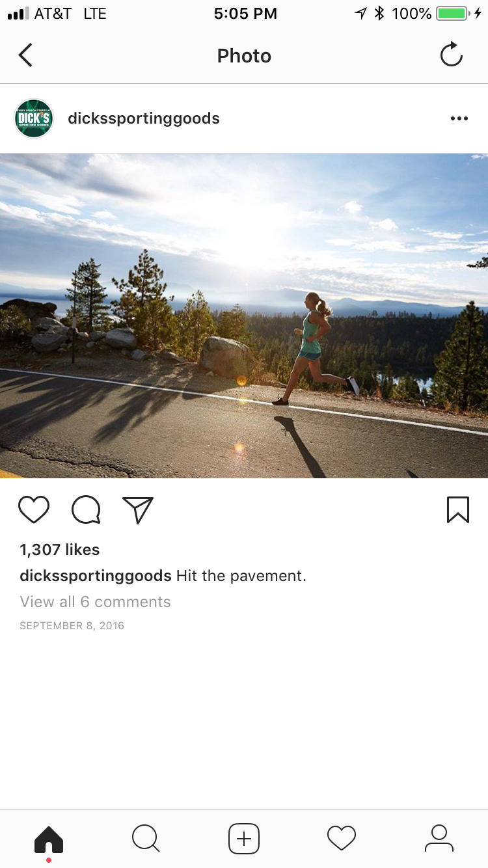The width and height of the screenshot is (488, 868).
Task: Share the post via the paper plane icon
Action: click(x=138, y=510)
